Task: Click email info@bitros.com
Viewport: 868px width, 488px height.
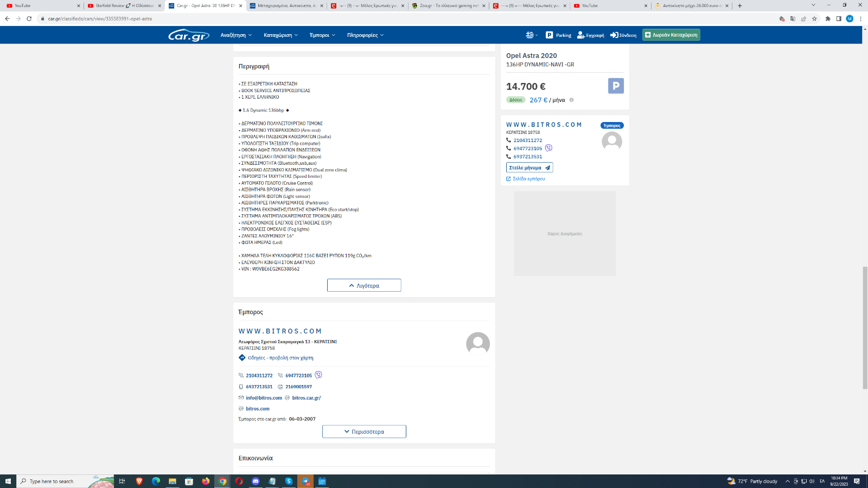Action: pos(264,398)
